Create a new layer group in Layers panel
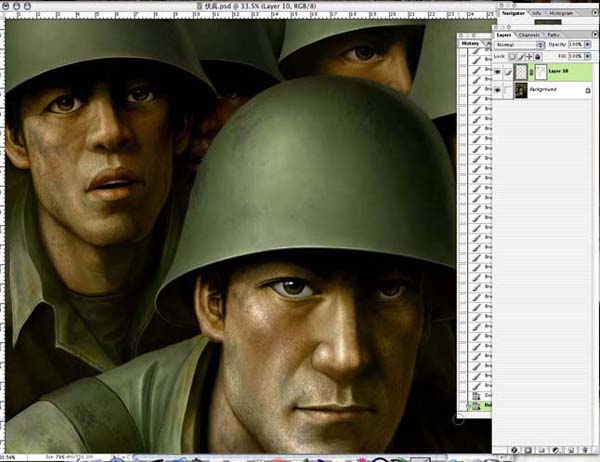 coord(541,451)
